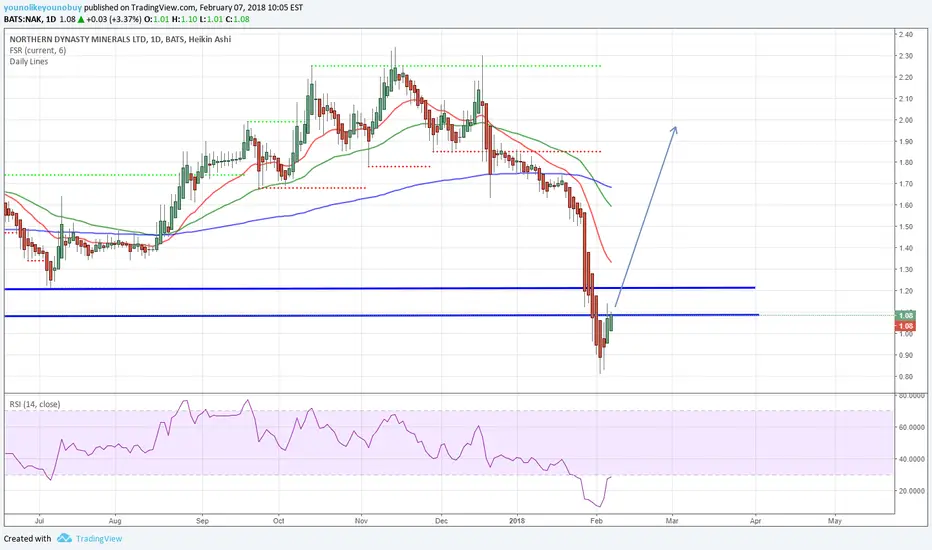Click the 'Jul' date axis label
Screen dimensions: 932x550
coord(40,521)
